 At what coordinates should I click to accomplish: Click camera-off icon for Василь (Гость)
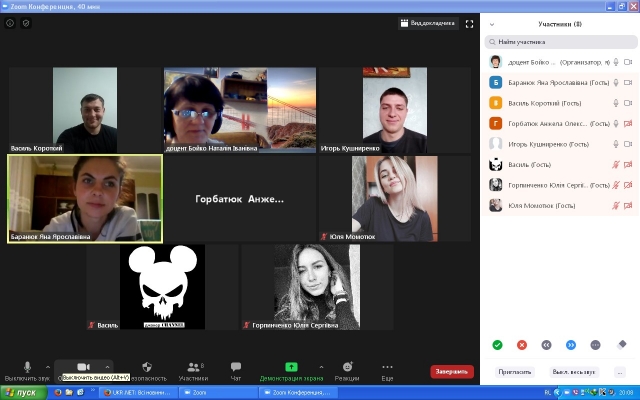pyautogui.click(x=628, y=164)
